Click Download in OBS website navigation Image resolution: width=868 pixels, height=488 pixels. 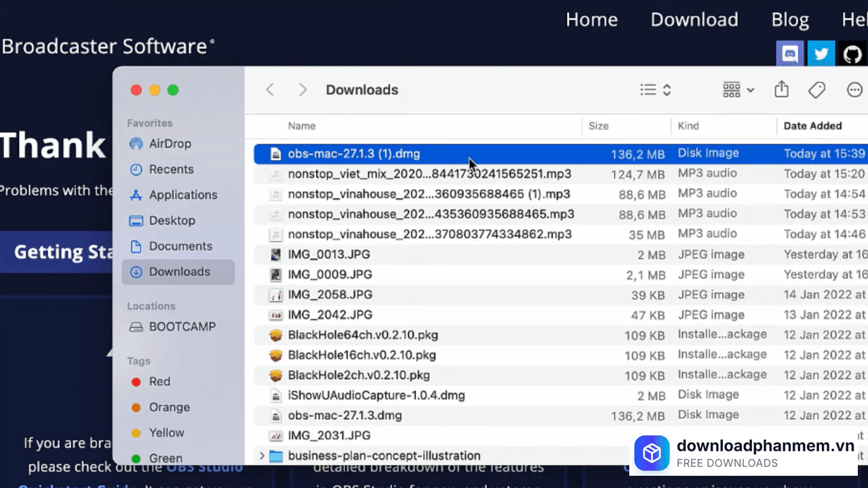(x=694, y=20)
